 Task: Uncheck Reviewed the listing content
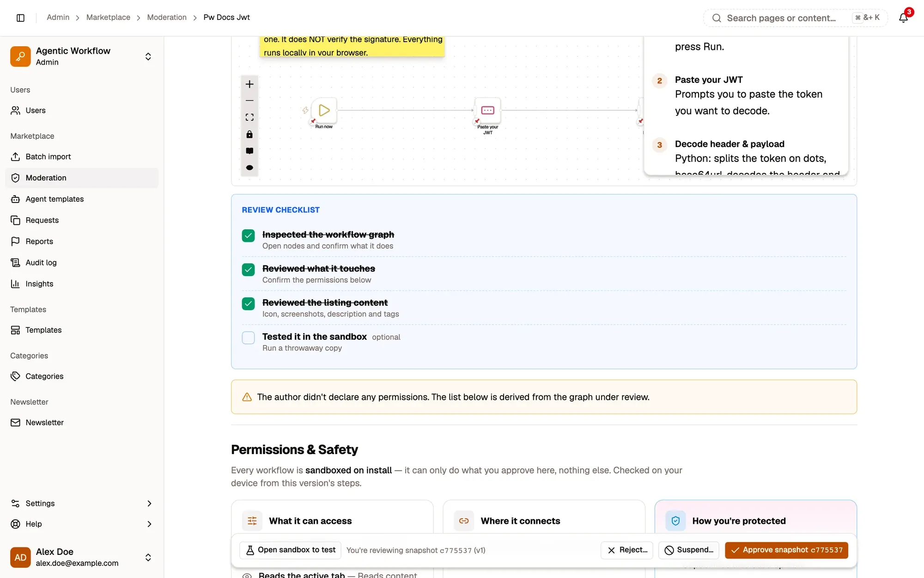(x=248, y=304)
